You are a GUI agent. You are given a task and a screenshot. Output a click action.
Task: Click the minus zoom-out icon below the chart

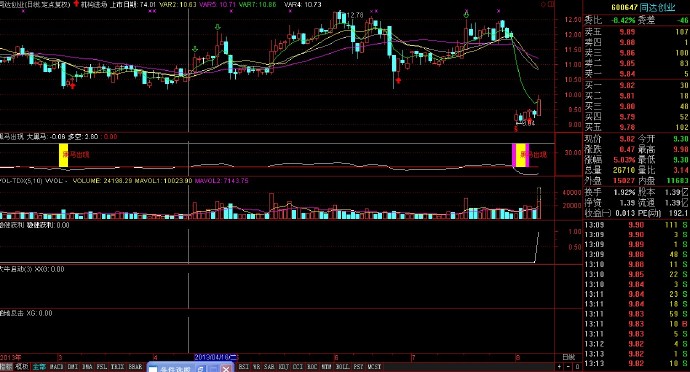pos(568,366)
